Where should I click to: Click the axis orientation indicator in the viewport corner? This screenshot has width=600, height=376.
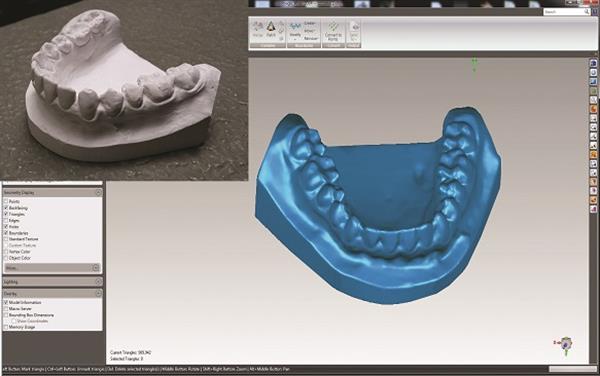(565, 345)
